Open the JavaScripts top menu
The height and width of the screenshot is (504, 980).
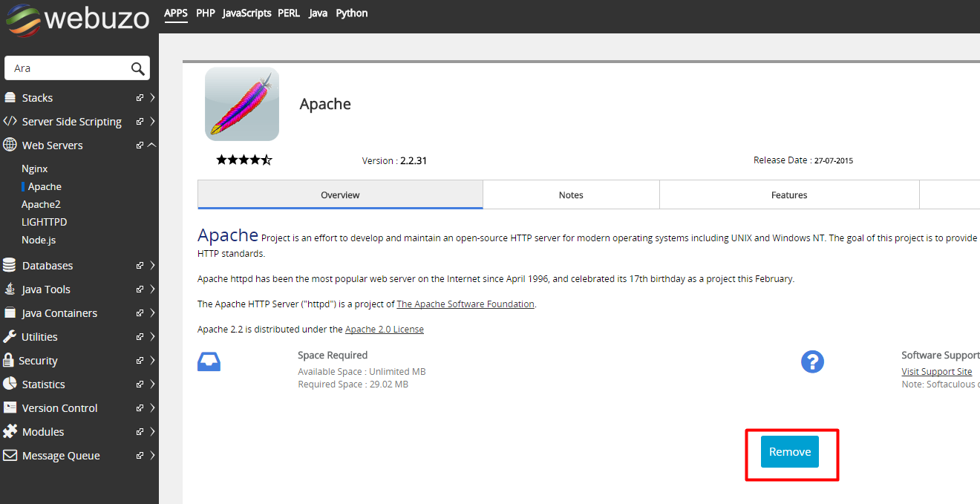point(247,13)
